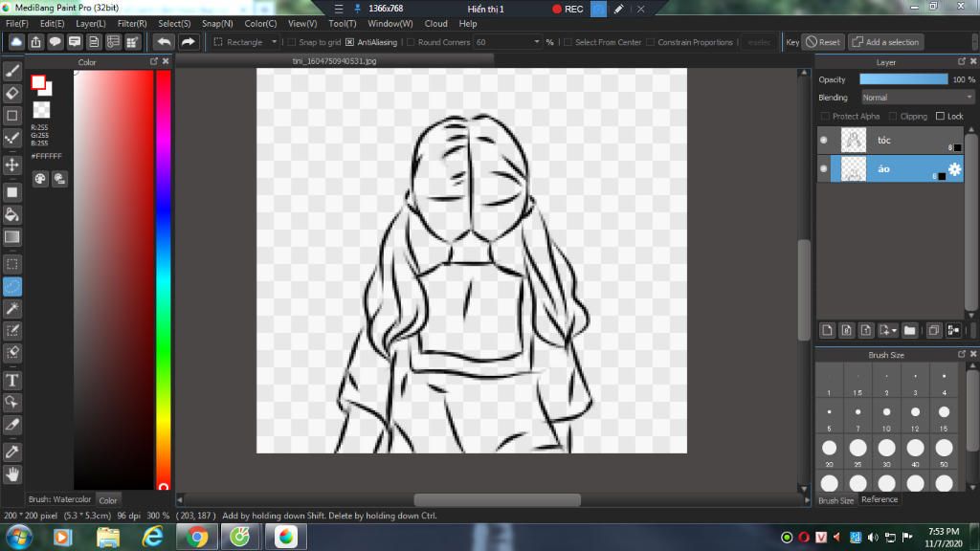Screen dimensions: 980x551
Task: Open the Blending mode dropdown
Action: click(x=917, y=98)
